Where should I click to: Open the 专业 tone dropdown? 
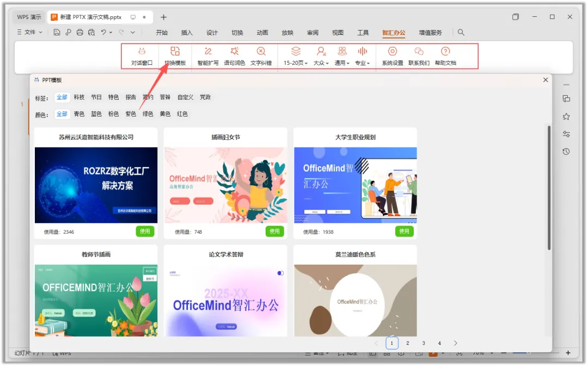point(362,56)
